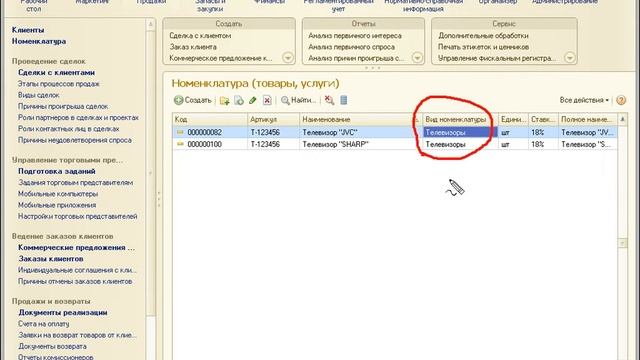Open Индивидуальные соглашения с клиентами link

coord(78,270)
